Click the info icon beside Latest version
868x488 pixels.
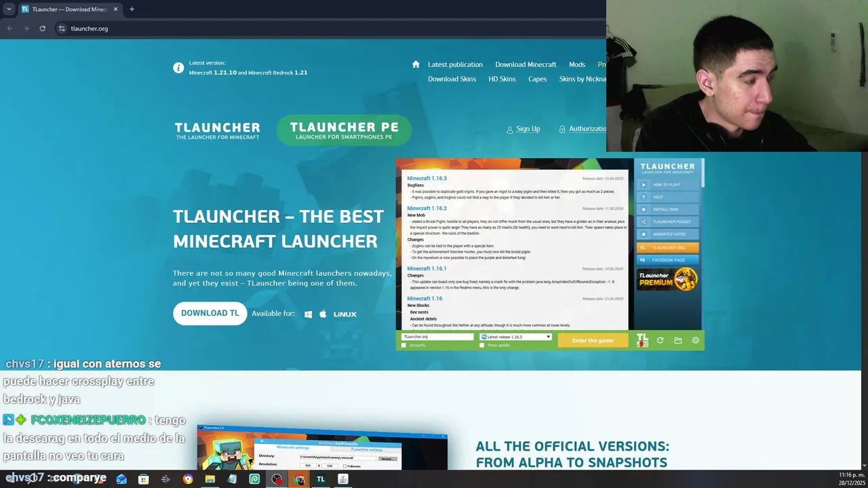point(178,68)
